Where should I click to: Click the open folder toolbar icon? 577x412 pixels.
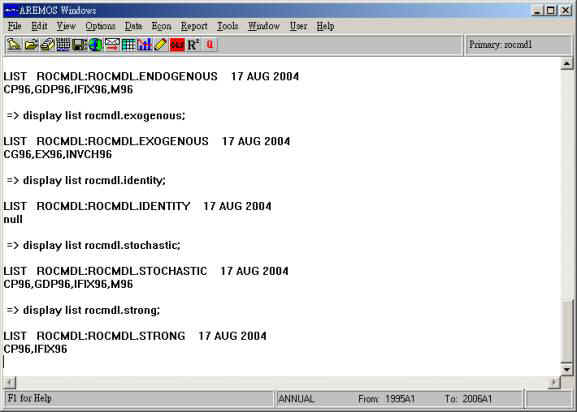tap(31, 45)
